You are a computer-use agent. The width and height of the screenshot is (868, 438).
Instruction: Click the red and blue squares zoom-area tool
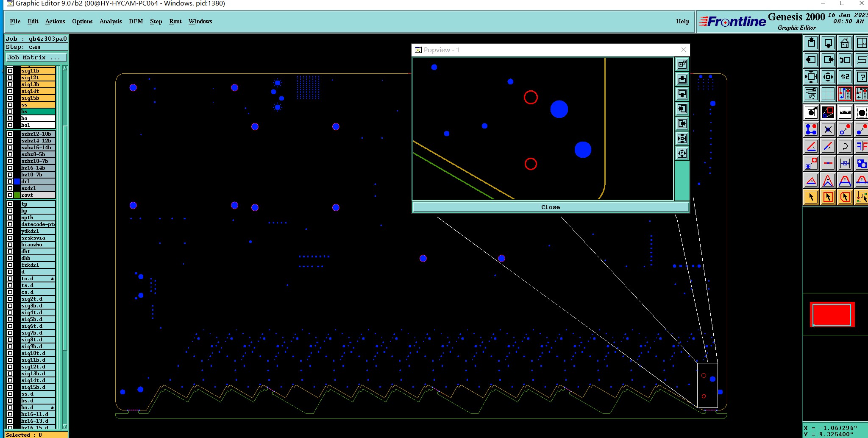828,112
